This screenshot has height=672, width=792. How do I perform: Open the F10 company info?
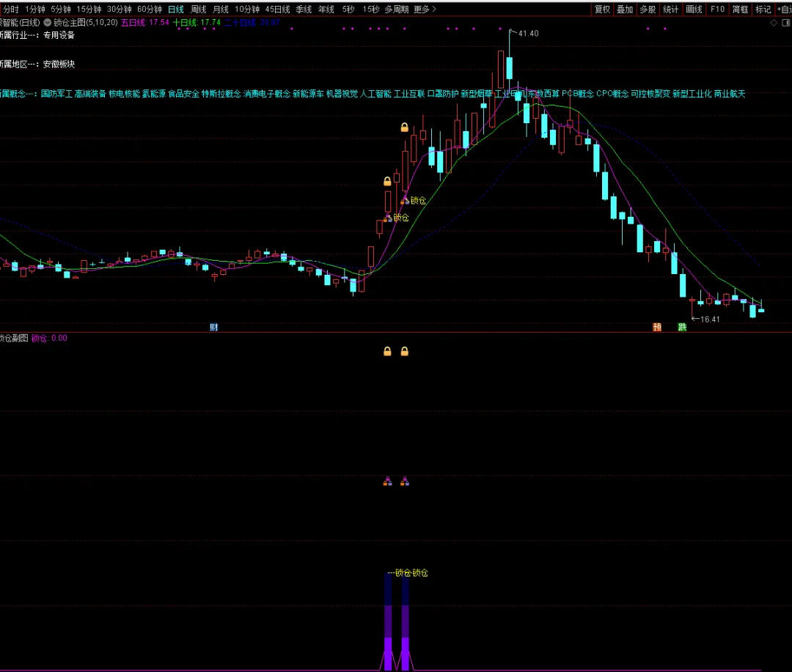(x=717, y=9)
